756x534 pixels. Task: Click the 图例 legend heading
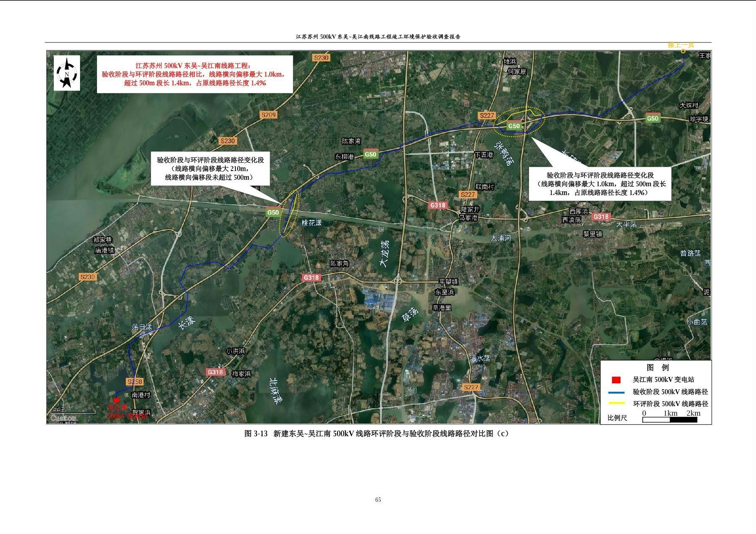658,367
